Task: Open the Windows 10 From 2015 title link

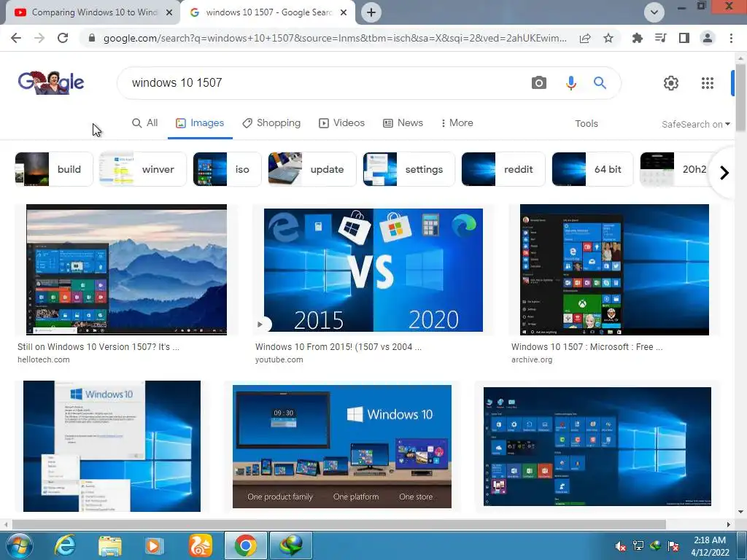Action: pos(338,346)
